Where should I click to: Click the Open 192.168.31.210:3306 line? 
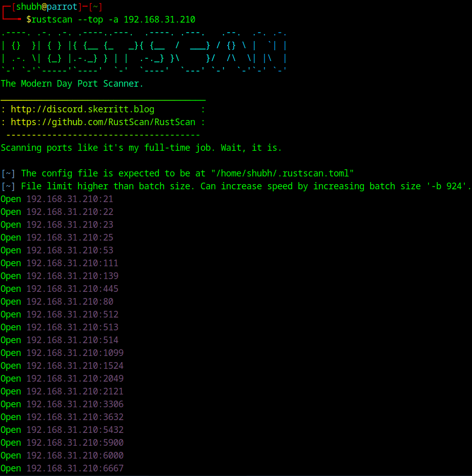tap(62, 404)
